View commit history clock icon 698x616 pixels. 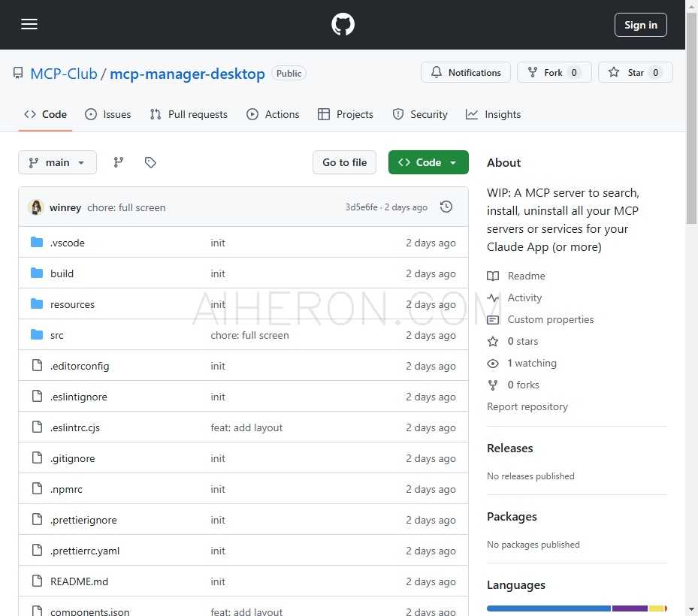(446, 207)
